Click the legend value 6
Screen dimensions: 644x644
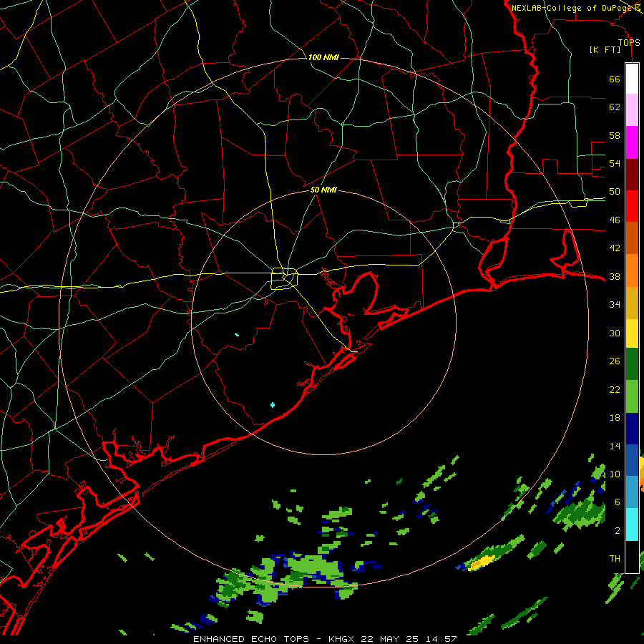pyautogui.click(x=618, y=502)
